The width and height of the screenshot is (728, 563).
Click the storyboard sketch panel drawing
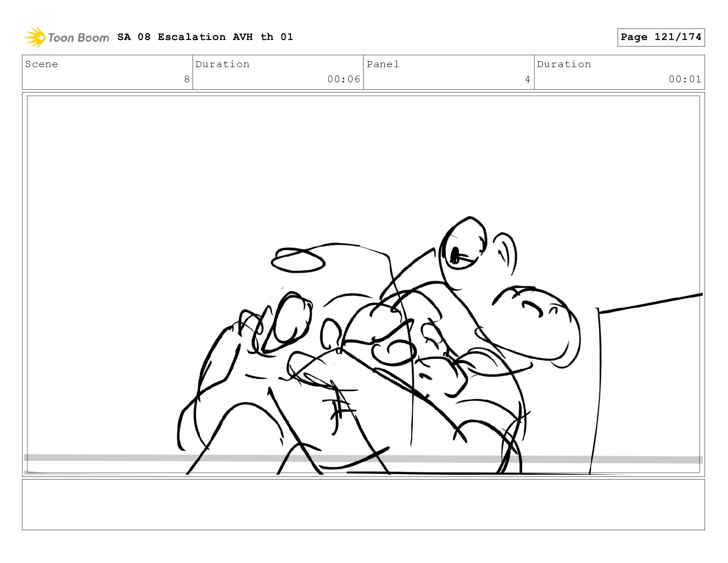coord(363,284)
